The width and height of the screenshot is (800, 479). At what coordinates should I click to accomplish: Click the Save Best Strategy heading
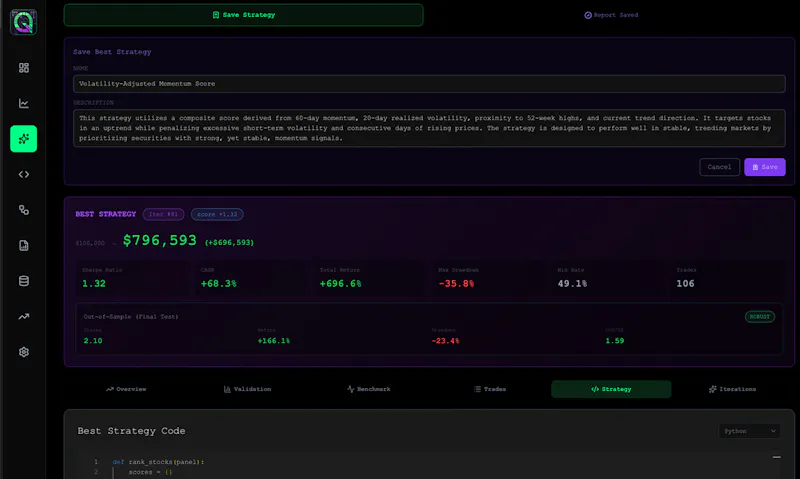112,52
